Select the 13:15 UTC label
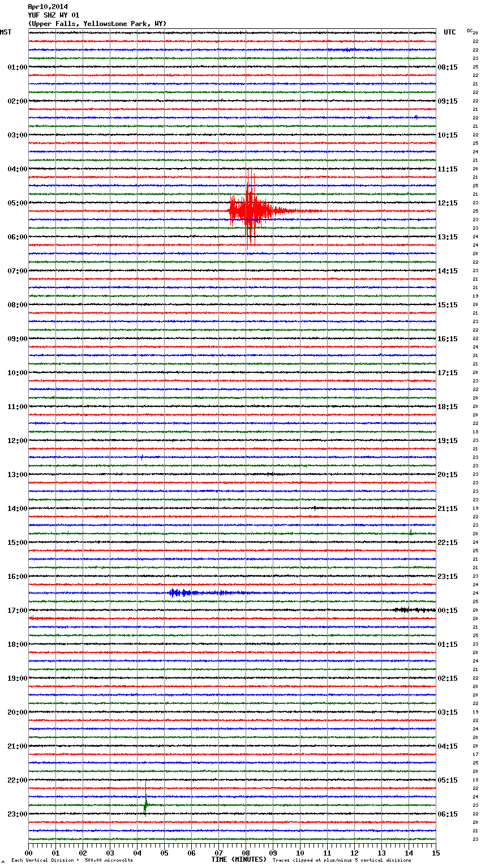481x868 pixels. pos(448,237)
